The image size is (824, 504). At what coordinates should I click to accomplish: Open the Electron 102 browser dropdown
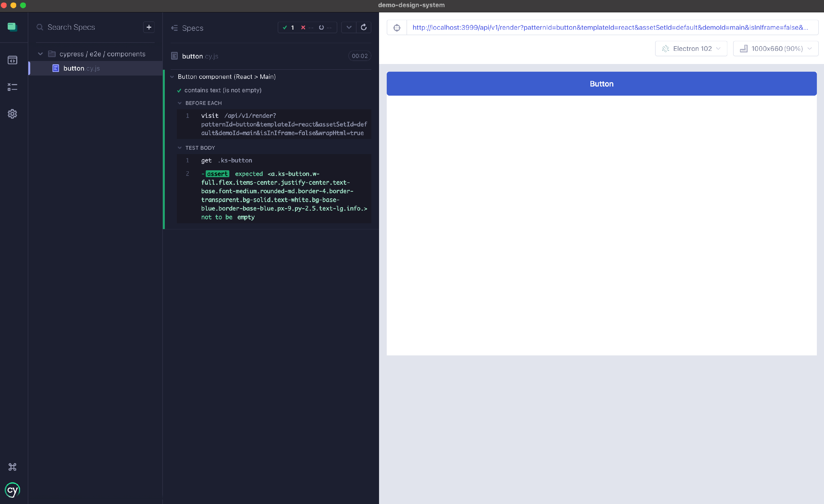[691, 49]
